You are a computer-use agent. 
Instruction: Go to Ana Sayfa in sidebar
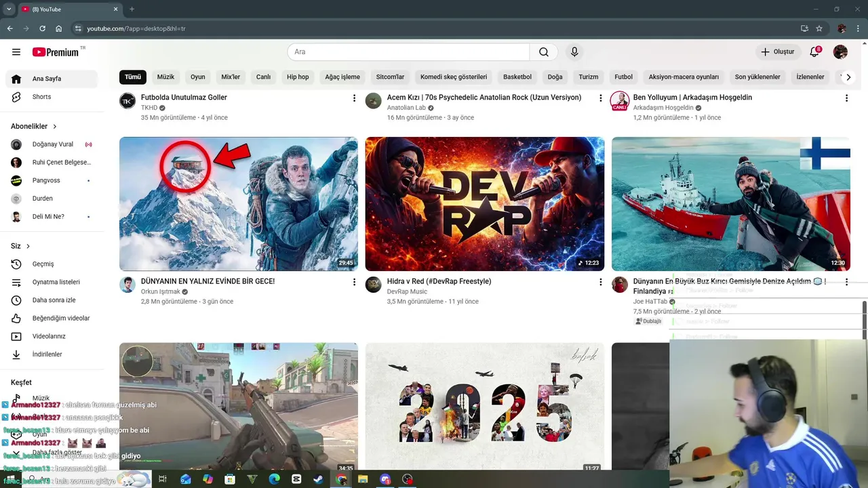pyautogui.click(x=52, y=79)
